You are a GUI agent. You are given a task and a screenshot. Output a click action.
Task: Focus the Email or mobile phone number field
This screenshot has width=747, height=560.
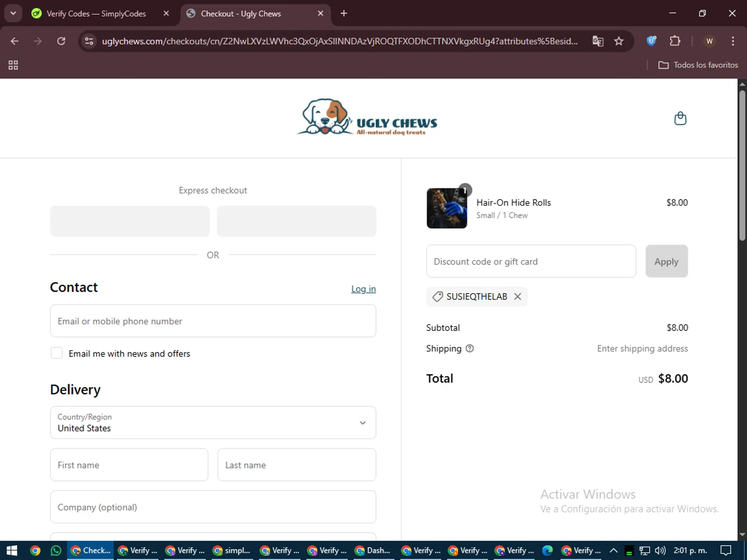(213, 321)
